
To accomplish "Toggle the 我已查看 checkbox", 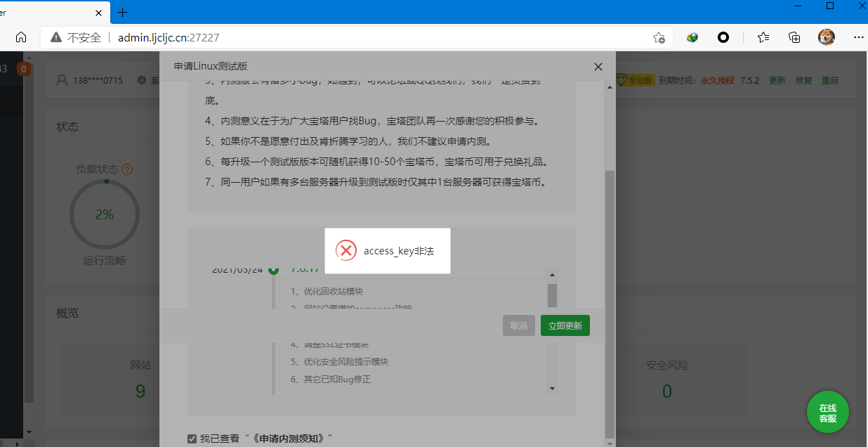I will tap(192, 439).
